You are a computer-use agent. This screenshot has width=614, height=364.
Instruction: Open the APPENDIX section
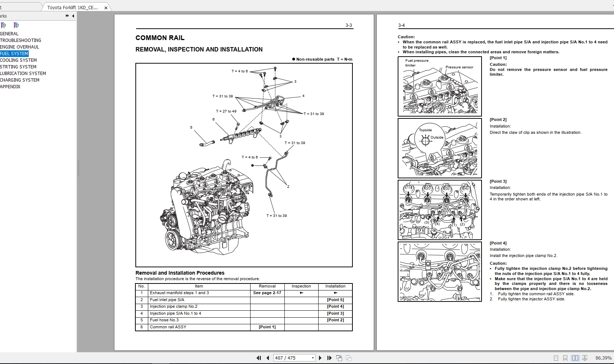11,86
